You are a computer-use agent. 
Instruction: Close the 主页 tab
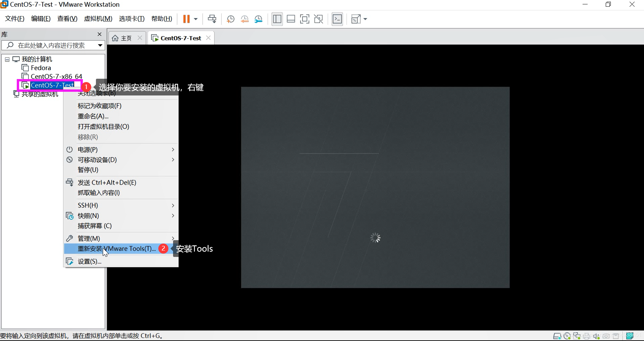click(140, 38)
